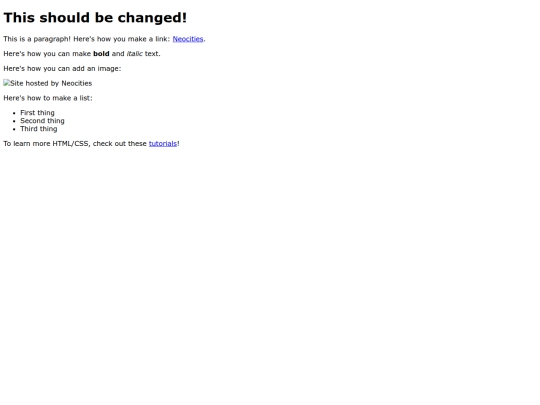Click 'This is a paragraph!' text
Screen dimensions: 540x405
click(x=37, y=39)
